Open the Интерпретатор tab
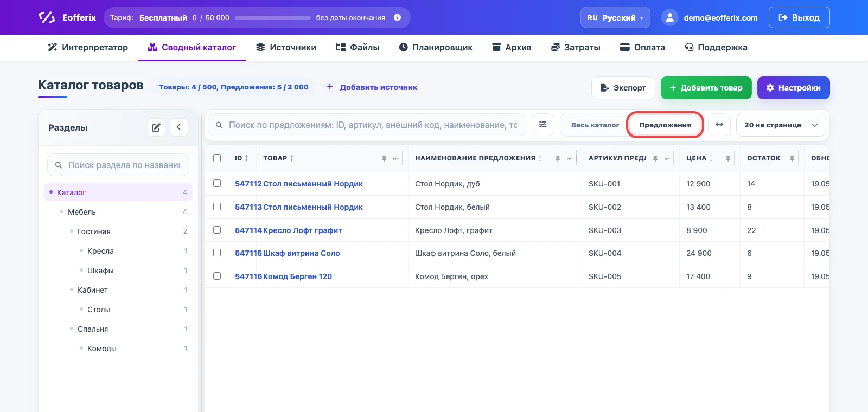Screen dimensions: 868x412 [x=88, y=47]
